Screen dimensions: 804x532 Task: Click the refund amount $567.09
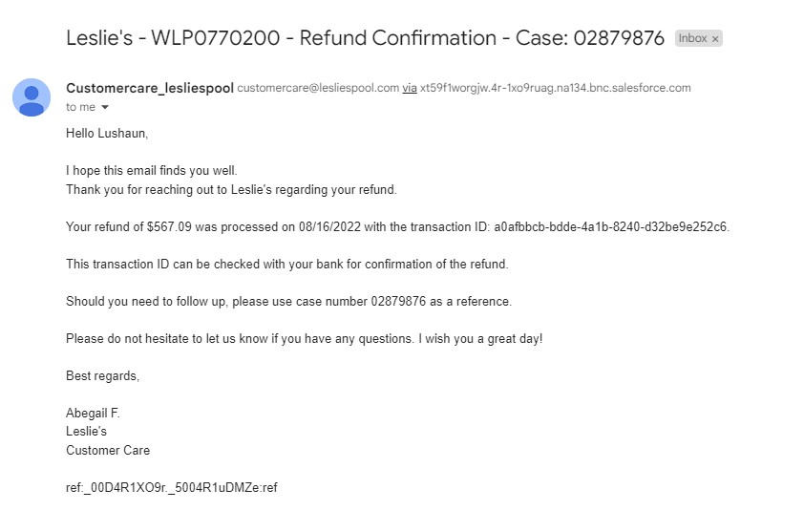(x=169, y=226)
